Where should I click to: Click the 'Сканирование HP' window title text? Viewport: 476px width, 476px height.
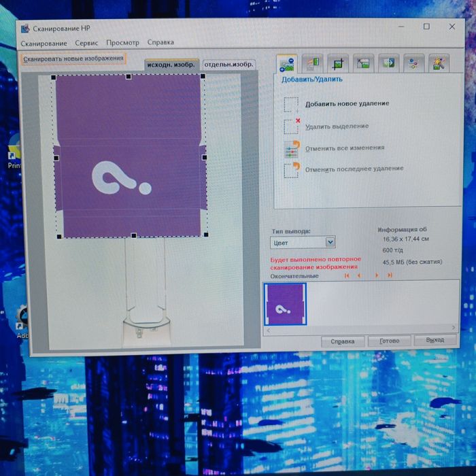point(61,29)
